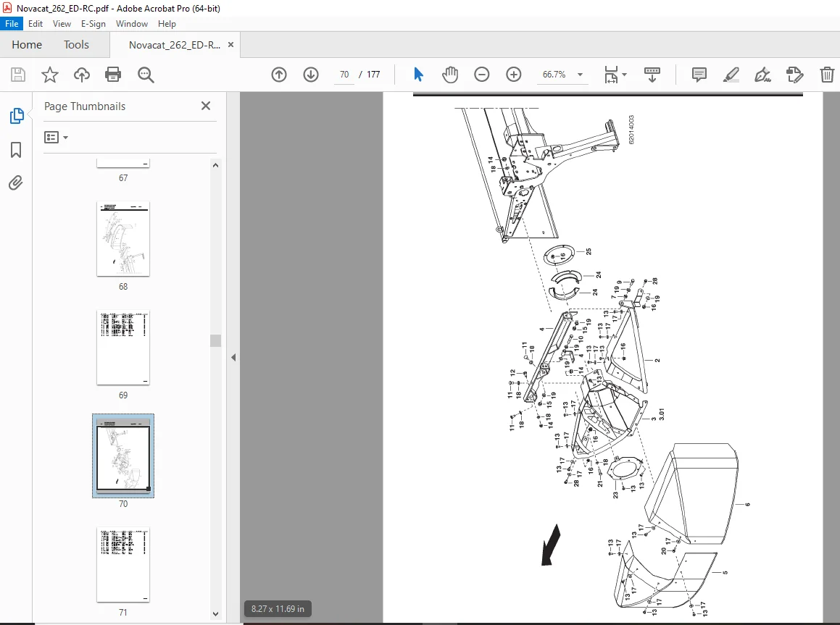Print the document via printer icon
Screen dimensions: 840x625
pyautogui.click(x=113, y=75)
